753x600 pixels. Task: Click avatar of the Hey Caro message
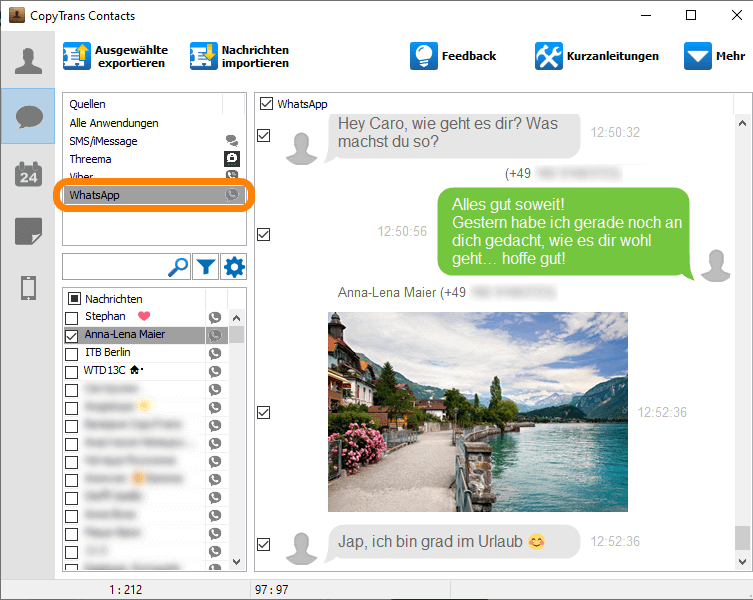coord(301,149)
